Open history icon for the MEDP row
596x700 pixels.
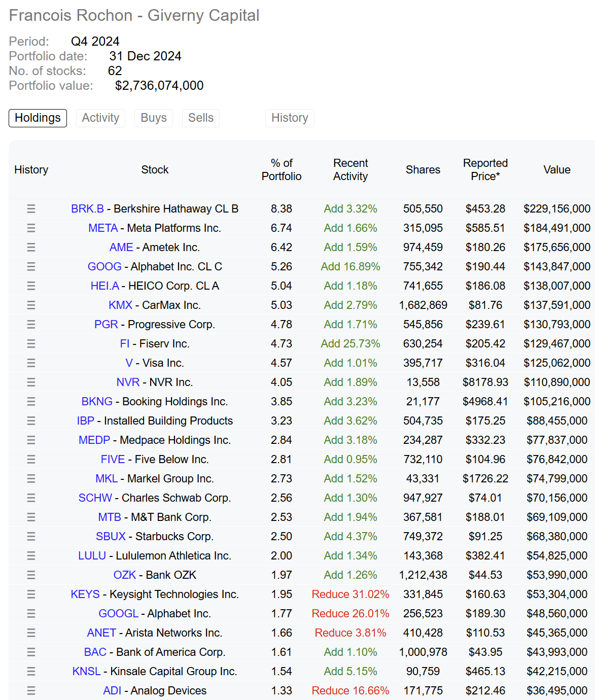pos(31,440)
